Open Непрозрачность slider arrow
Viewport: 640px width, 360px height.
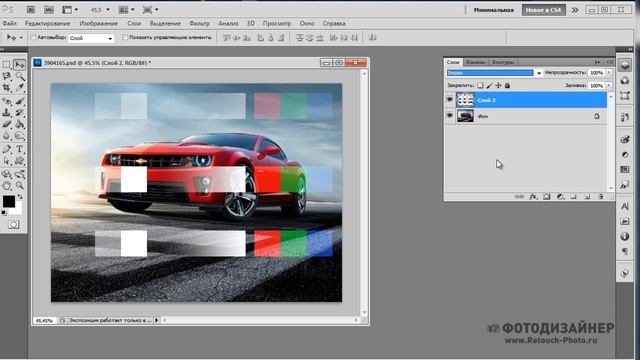point(609,73)
